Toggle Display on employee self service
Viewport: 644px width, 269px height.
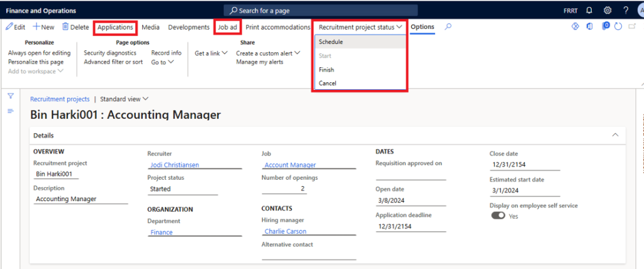pos(498,216)
